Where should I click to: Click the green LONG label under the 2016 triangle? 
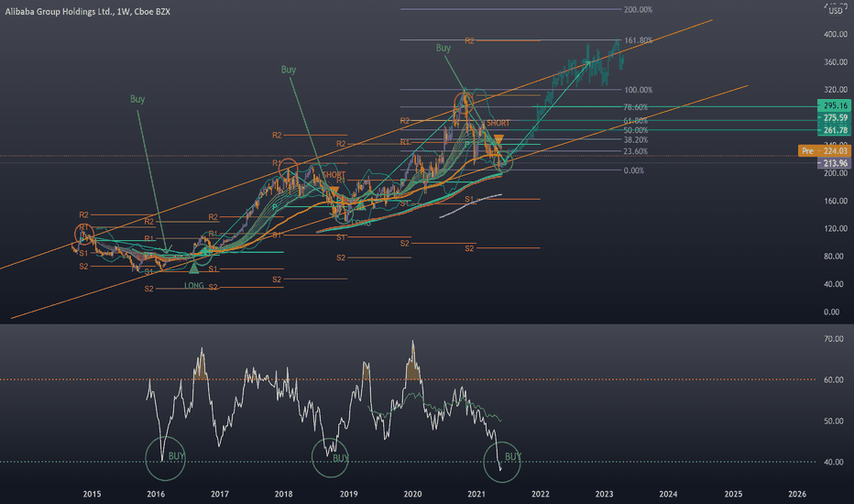(194, 286)
